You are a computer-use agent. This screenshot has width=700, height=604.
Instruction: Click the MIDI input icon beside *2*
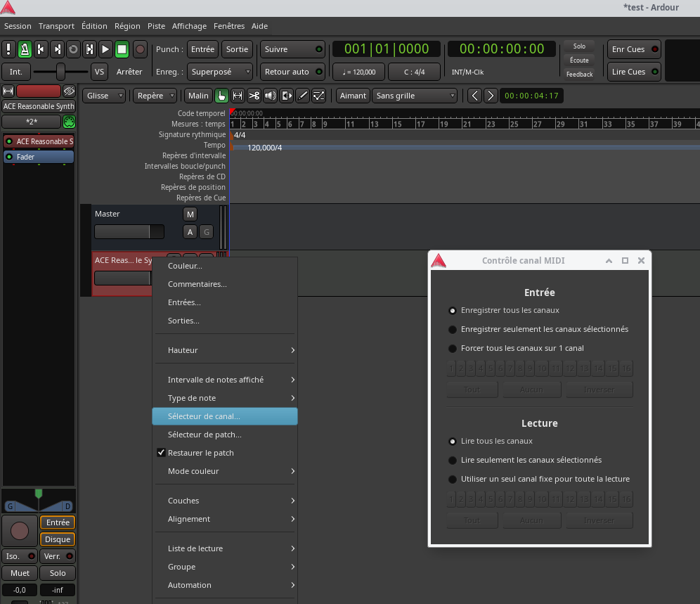point(68,122)
